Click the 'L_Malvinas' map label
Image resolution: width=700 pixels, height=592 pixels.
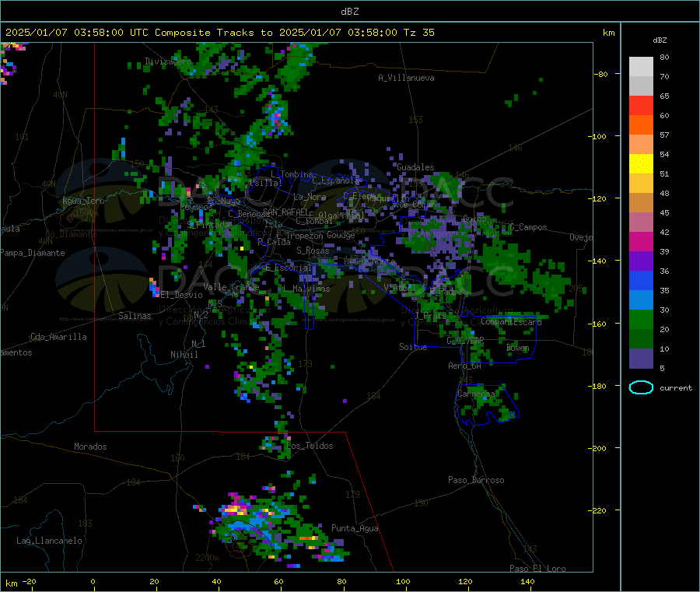(x=306, y=289)
